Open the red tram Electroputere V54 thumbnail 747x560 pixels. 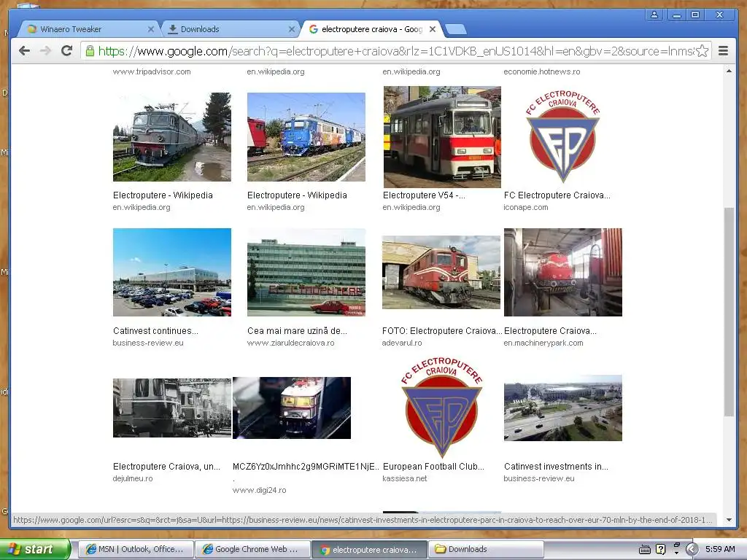tap(442, 137)
